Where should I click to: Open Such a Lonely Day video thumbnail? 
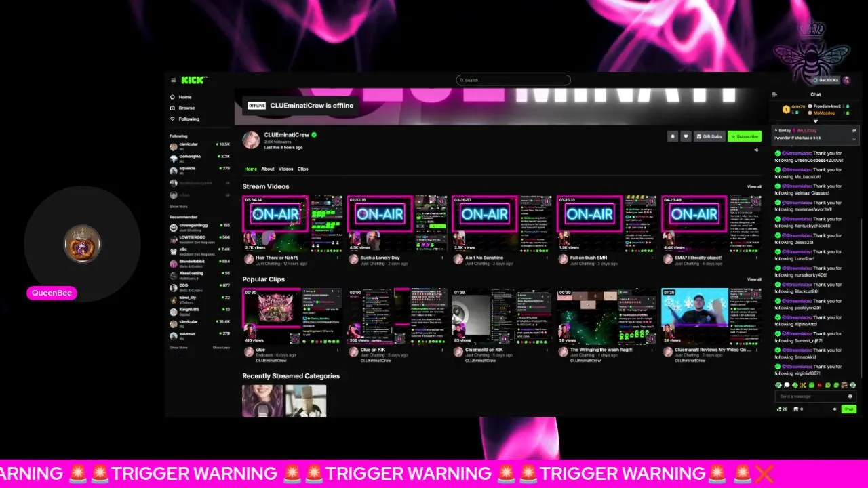tap(397, 224)
